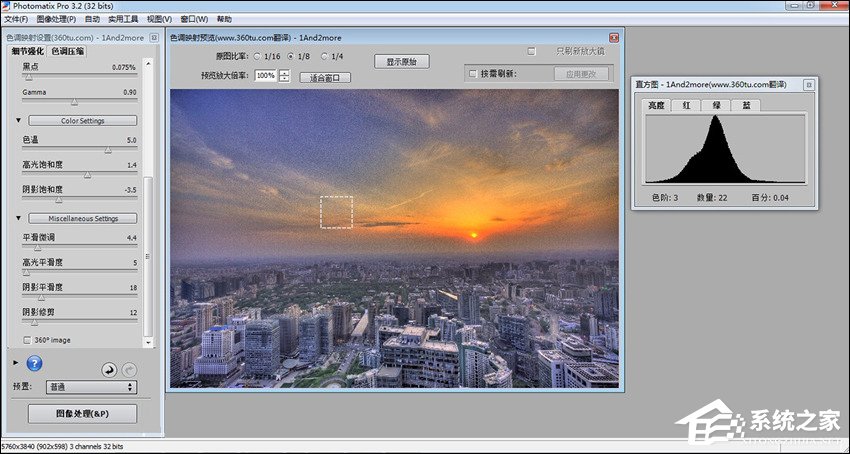
Task: Click the preview zoom stepper arrows
Action: [285, 76]
